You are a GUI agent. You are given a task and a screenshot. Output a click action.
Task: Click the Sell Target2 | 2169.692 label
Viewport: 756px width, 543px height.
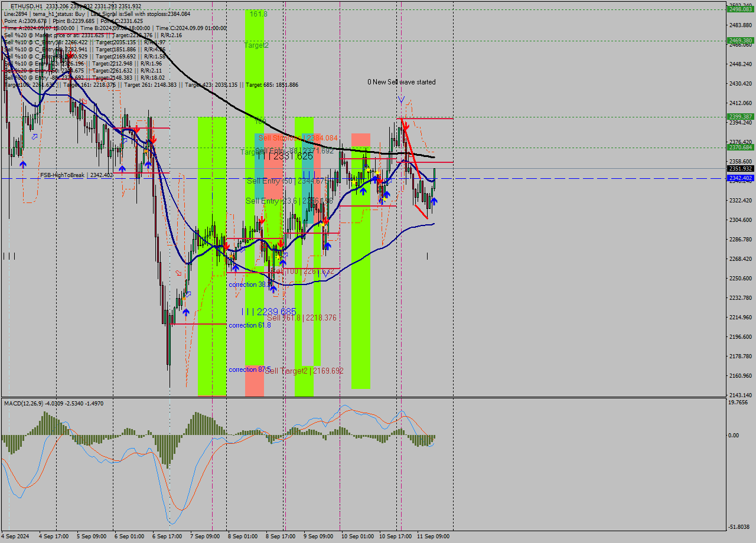pos(304,371)
